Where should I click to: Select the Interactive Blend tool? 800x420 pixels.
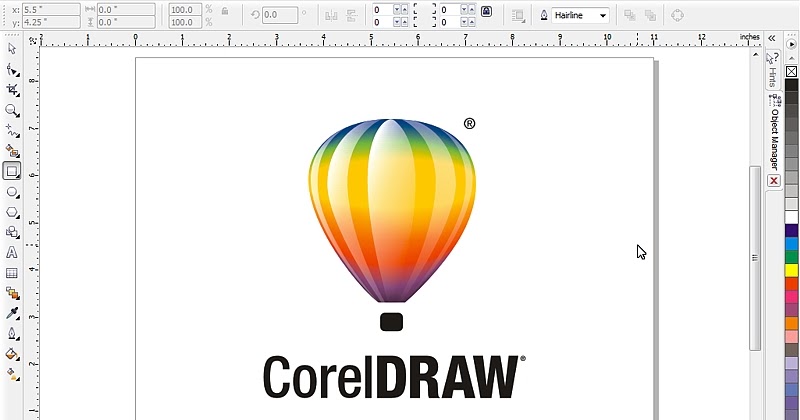tap(12, 293)
